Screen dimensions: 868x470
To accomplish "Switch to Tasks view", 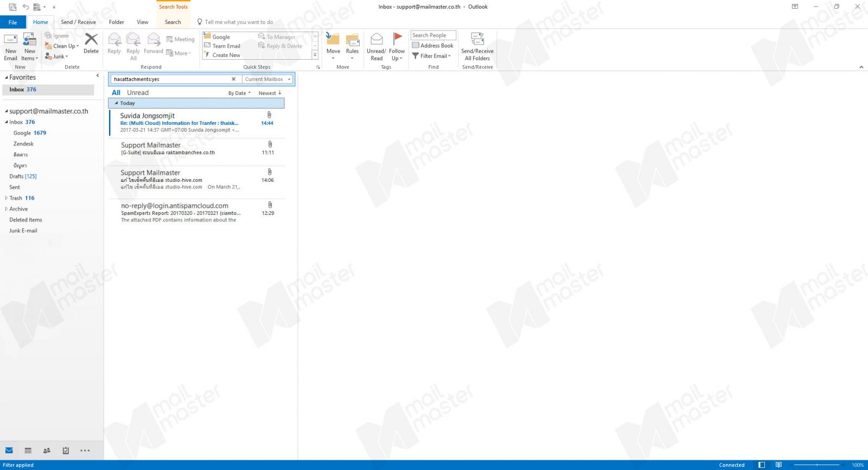I will 66,450.
